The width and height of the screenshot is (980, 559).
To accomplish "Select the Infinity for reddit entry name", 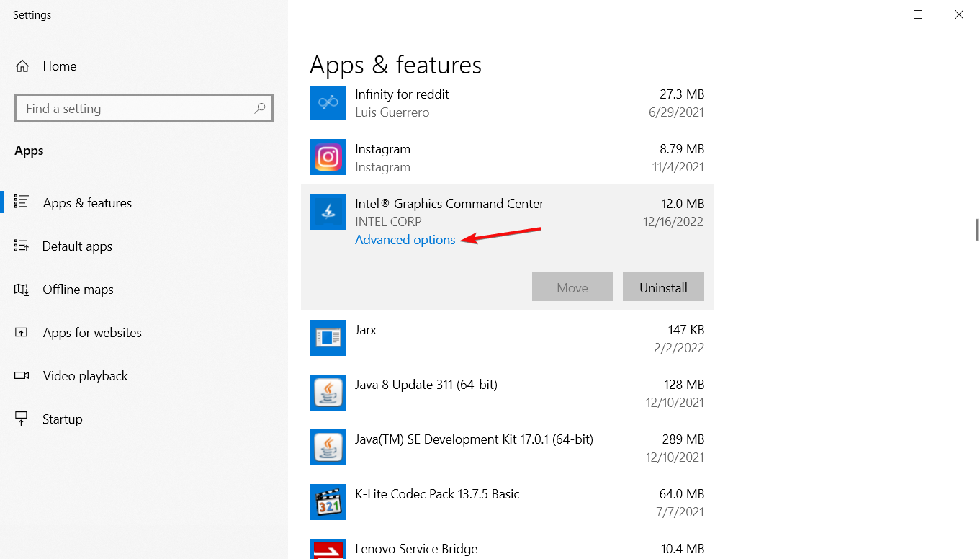I will [x=402, y=94].
